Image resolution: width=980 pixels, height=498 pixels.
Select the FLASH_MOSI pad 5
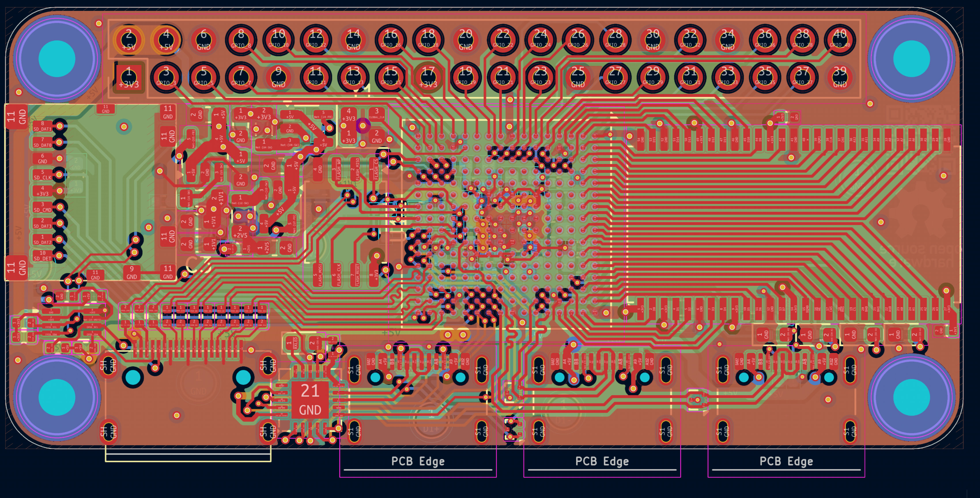click(317, 274)
